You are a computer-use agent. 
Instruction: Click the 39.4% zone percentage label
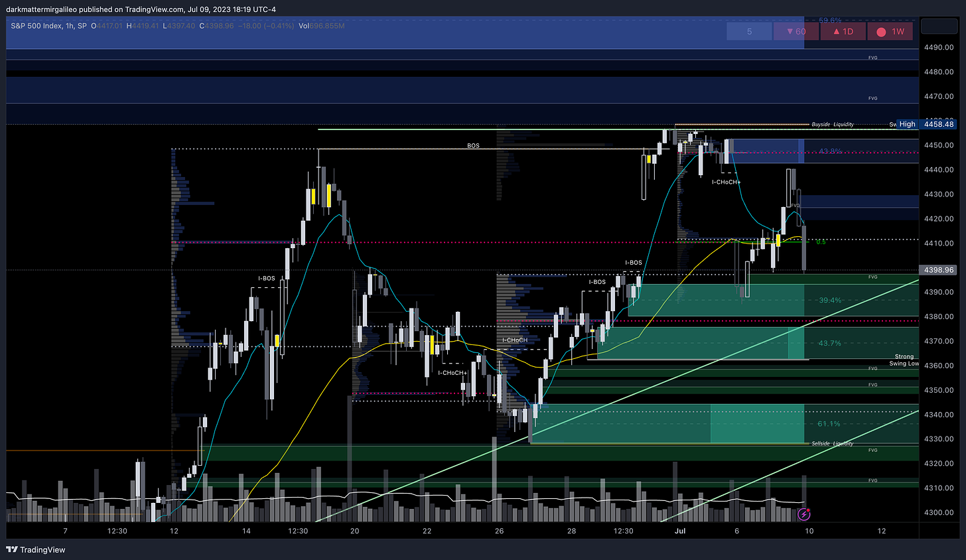coord(830,301)
